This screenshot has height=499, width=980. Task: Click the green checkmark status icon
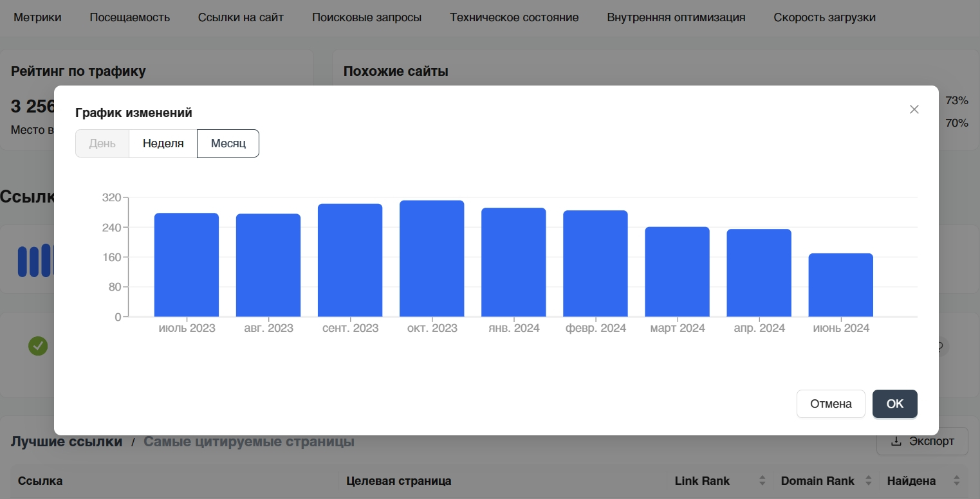tap(38, 346)
